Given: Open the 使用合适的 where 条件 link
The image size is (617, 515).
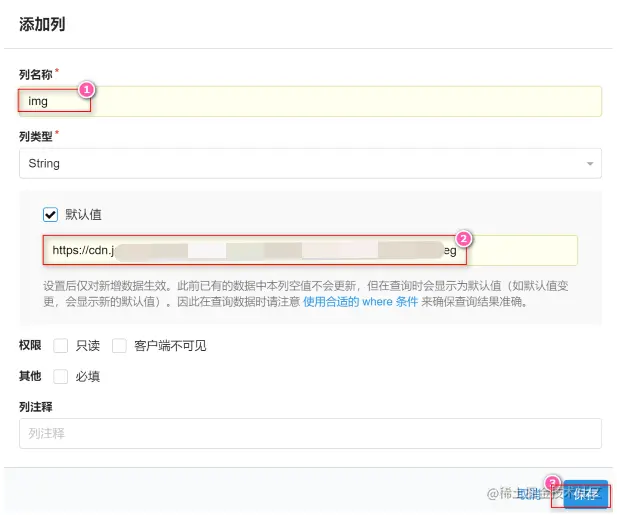Looking at the screenshot, I should [360, 302].
